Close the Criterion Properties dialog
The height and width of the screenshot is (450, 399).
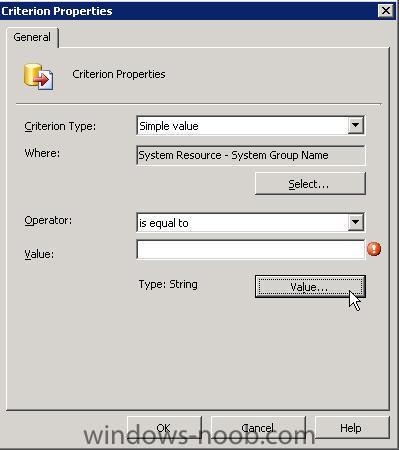(386, 11)
